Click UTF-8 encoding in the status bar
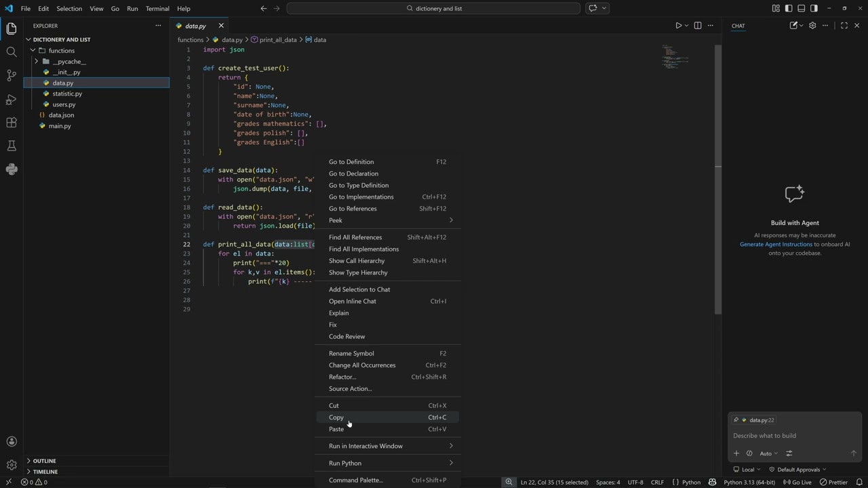Viewport: 868px width, 488px height. point(635,483)
